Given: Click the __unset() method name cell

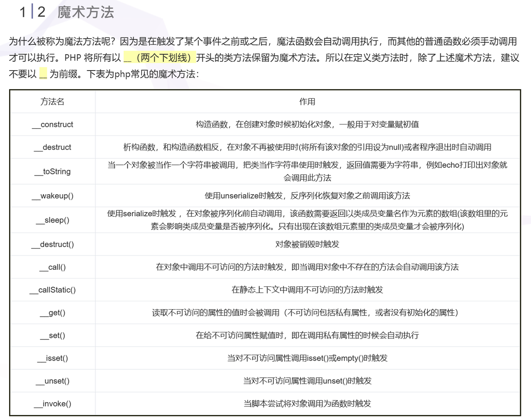Looking at the screenshot, I should click(x=52, y=381).
